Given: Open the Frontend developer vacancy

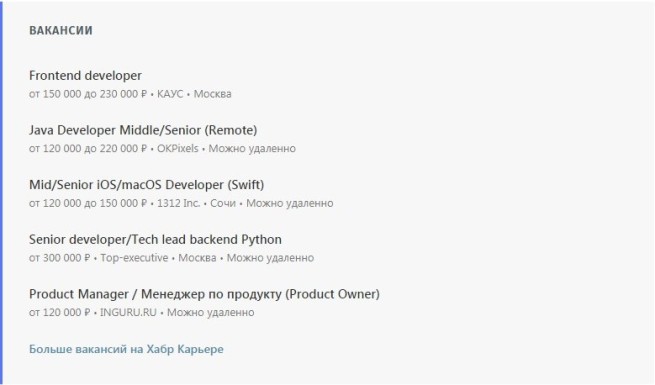Looking at the screenshot, I should pyautogui.click(x=85, y=76).
